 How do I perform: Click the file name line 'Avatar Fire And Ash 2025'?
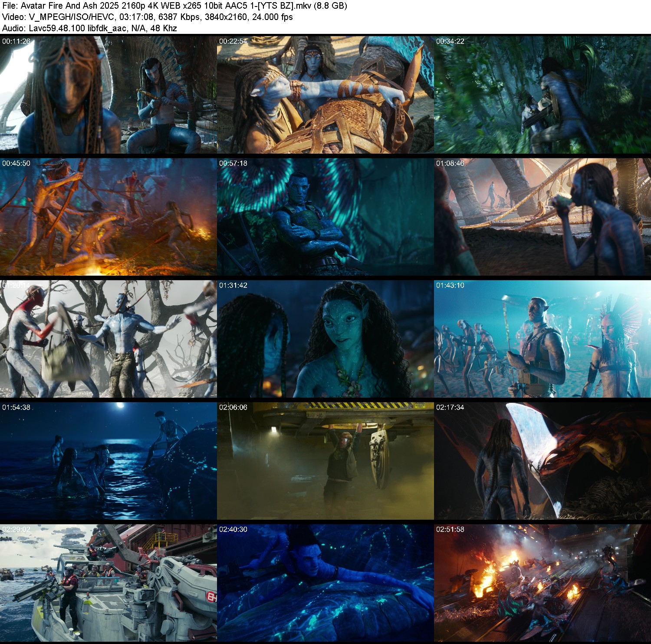pos(174,6)
